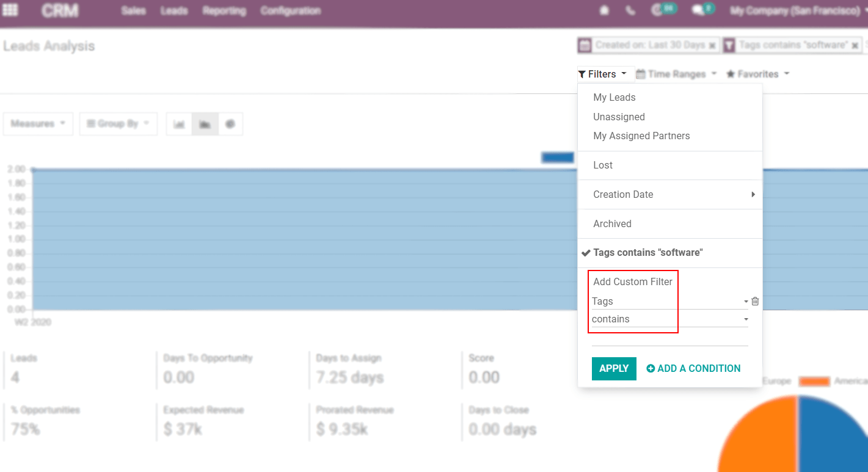Click the Expected Revenue $ 37k value
The width and height of the screenshot is (868, 472).
pyautogui.click(x=183, y=430)
